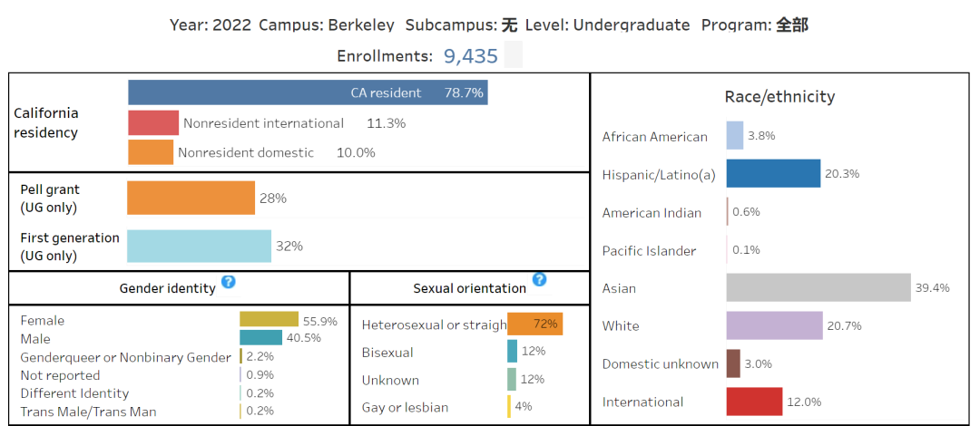Click the Hispanic/Latino(a) blue bar
The height and width of the screenshot is (426, 980).
click(773, 174)
